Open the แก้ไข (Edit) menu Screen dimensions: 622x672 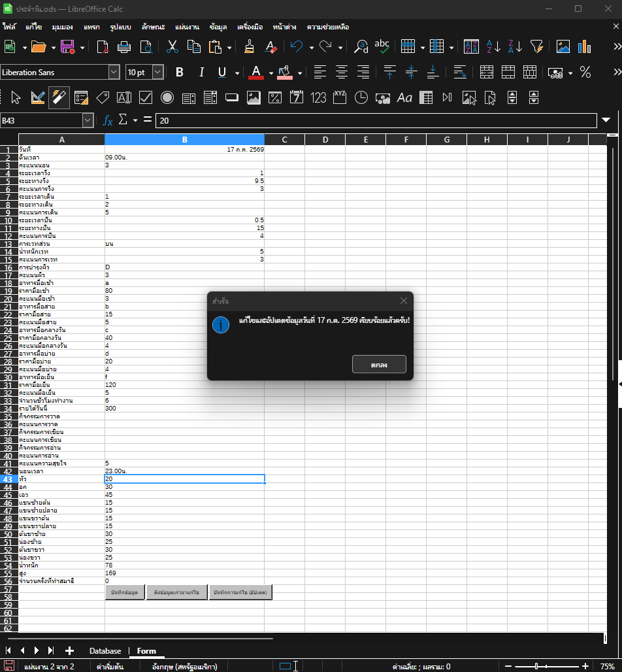click(33, 27)
